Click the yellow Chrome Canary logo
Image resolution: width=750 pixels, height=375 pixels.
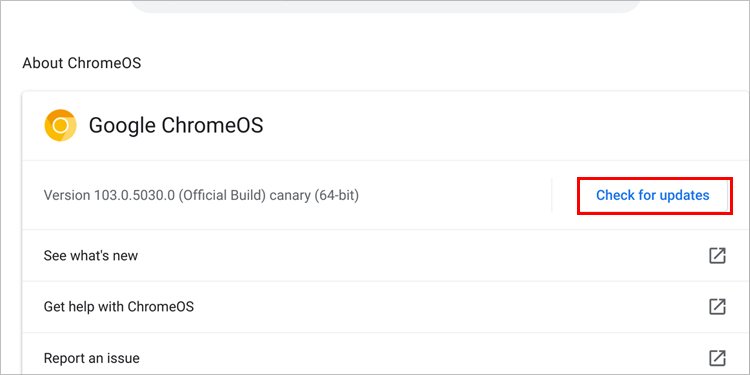[x=60, y=125]
